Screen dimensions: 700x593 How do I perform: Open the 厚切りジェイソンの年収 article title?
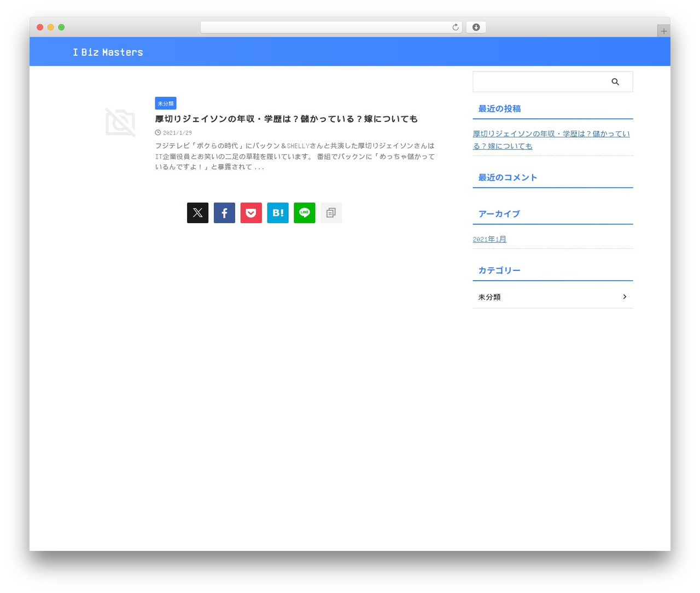point(286,119)
